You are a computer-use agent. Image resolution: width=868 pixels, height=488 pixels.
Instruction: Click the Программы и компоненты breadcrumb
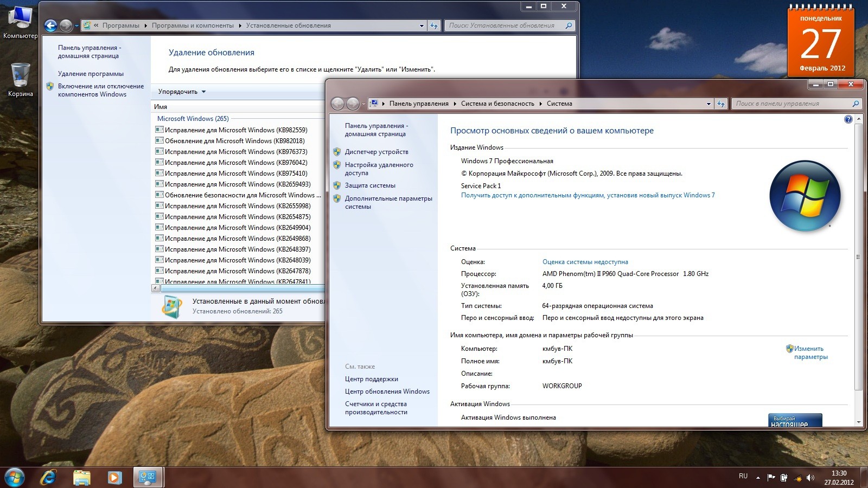[193, 25]
